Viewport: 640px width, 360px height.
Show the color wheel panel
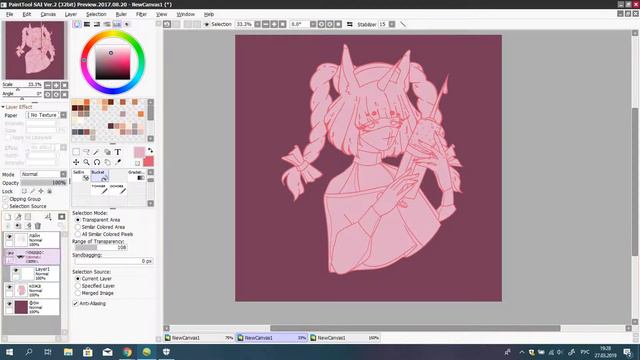(77, 24)
